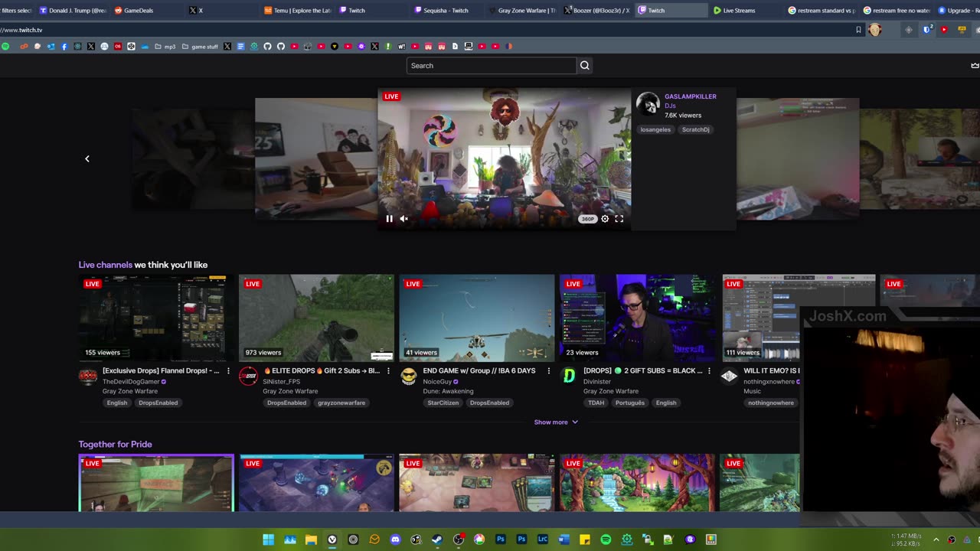This screenshot has height=551, width=980.
Task: Click the grayzonewarfare tag
Action: 341,403
